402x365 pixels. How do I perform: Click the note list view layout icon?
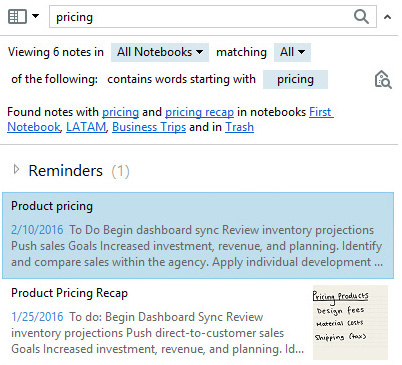tap(17, 16)
